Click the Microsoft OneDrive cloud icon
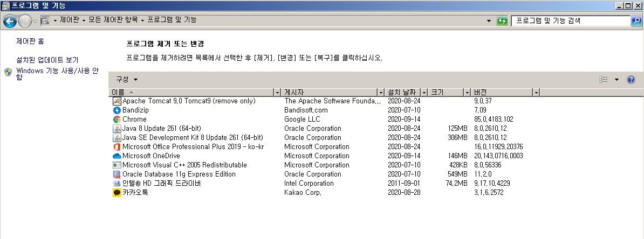 pos(117,156)
